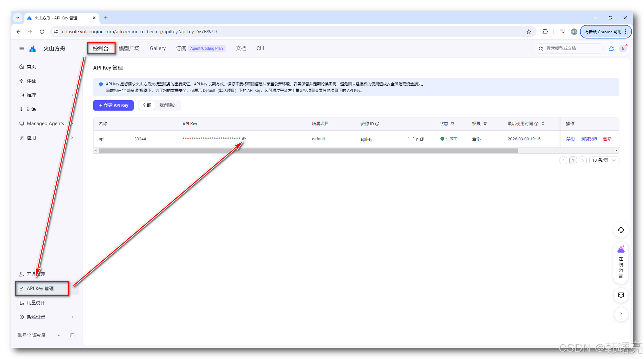Open the Gallery tab

158,49
